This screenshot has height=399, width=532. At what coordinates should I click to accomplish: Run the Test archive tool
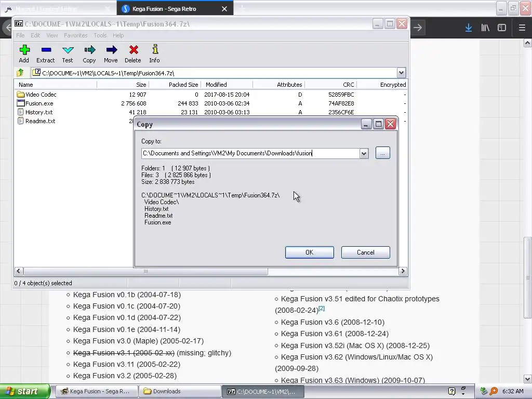[68, 54]
